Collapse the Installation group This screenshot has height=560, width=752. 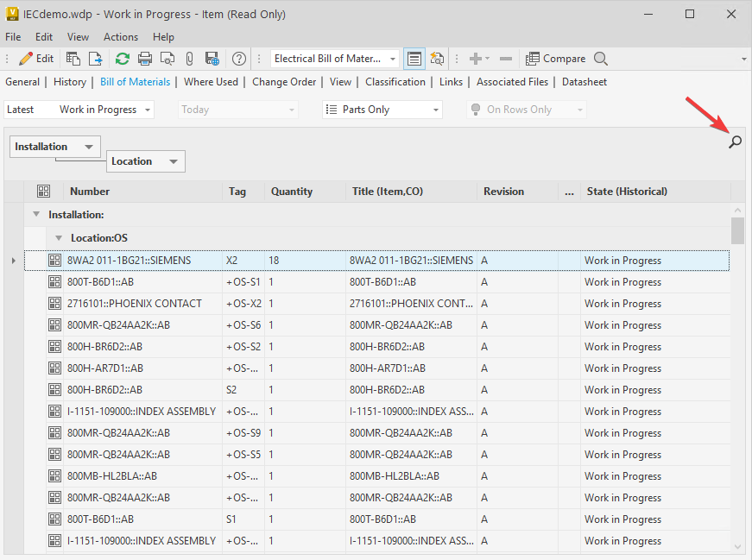click(36, 214)
